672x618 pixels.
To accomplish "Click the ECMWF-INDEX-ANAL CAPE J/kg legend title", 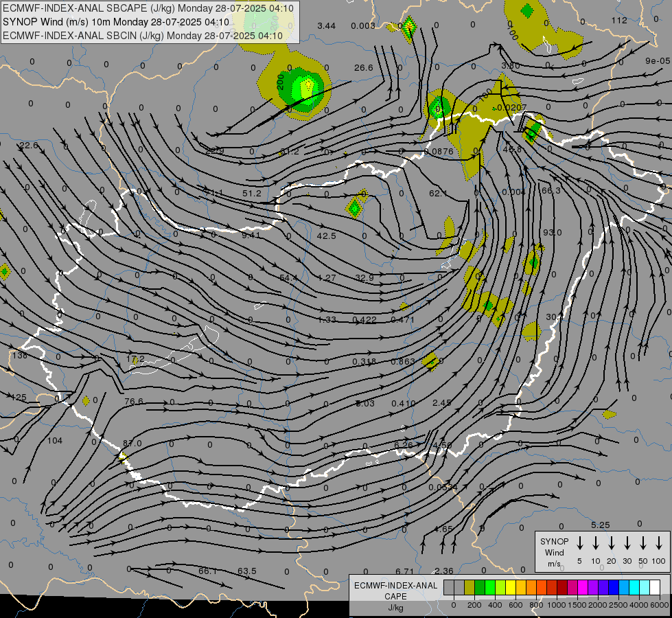I will tap(395, 597).
